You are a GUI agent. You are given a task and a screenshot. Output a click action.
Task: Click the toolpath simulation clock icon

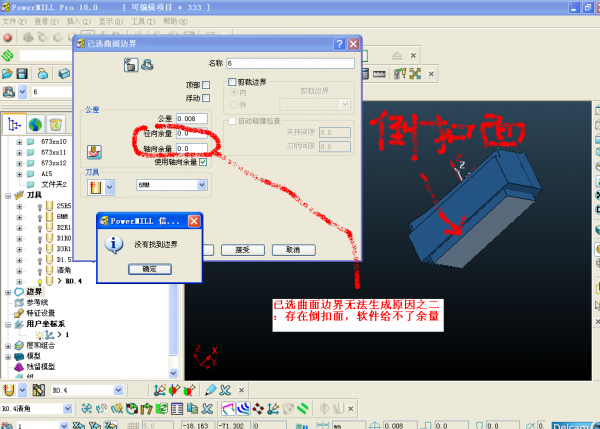pyautogui.click(x=132, y=409)
